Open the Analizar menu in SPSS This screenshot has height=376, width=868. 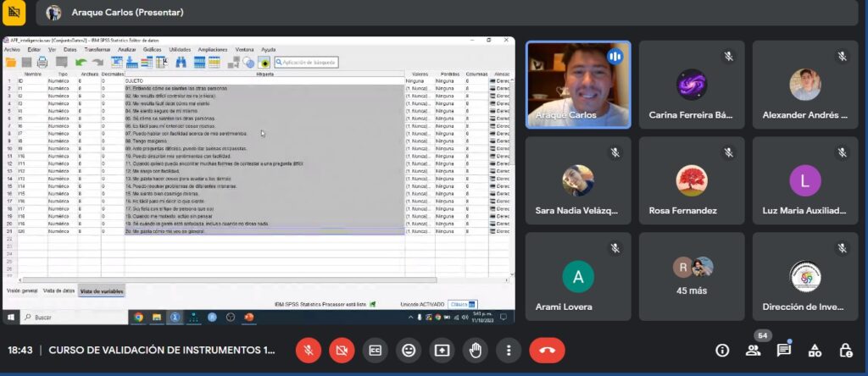(127, 50)
